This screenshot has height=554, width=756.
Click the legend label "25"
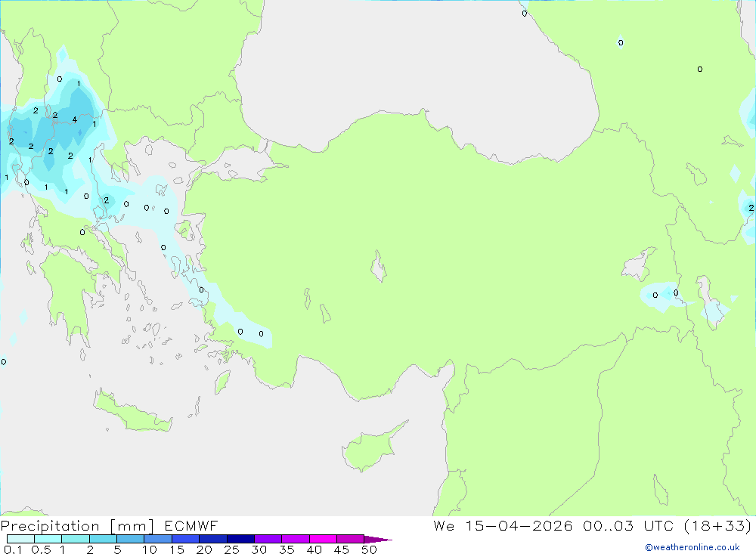(232, 549)
